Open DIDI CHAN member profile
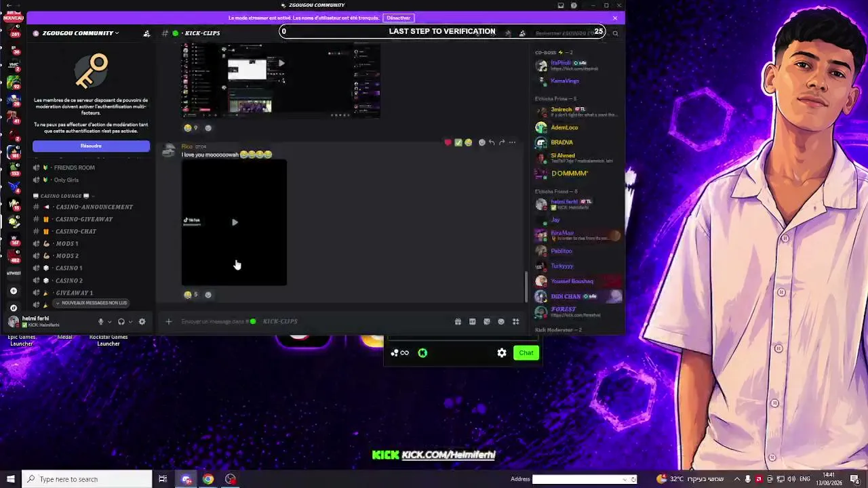The width and height of the screenshot is (868, 488). pyautogui.click(x=576, y=296)
